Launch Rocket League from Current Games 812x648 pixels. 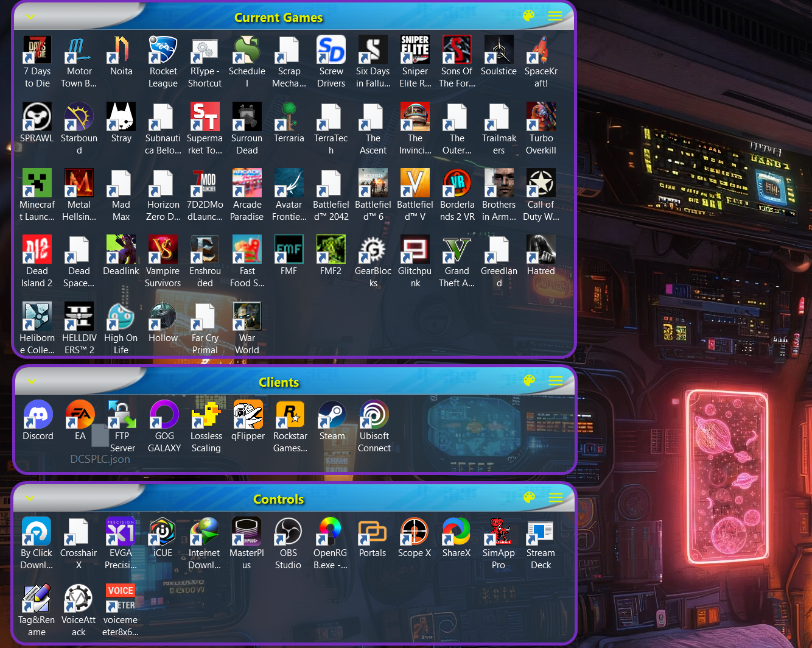[163, 50]
